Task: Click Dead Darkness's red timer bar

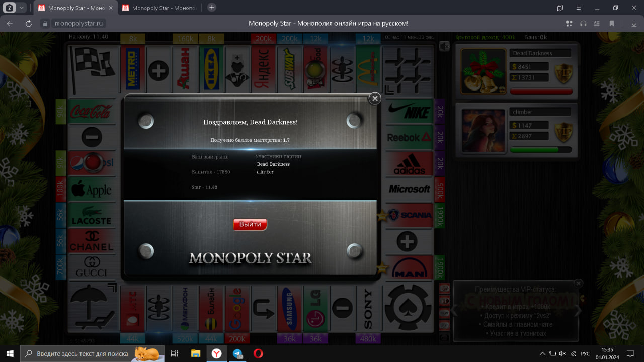Action: [x=541, y=92]
